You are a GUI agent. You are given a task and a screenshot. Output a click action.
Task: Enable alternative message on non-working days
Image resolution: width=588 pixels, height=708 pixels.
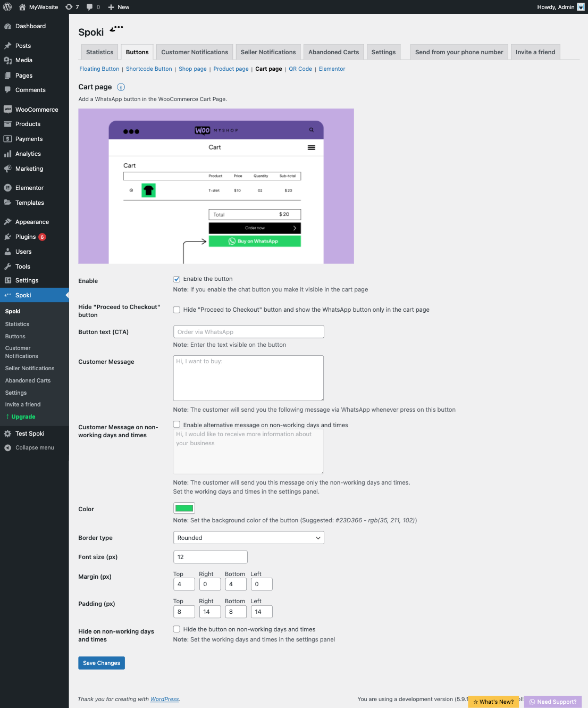(177, 424)
